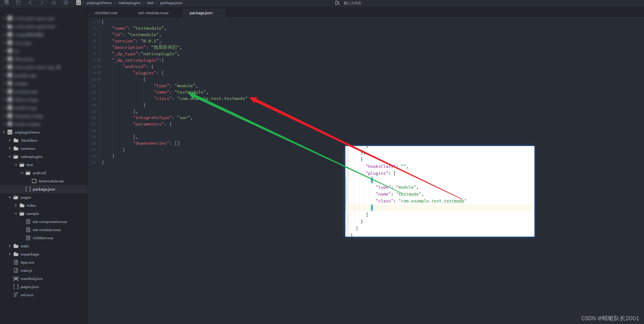Screen dimensions: 644x324
Task: Fold the android block at line 8
Action: (x=99, y=66)
